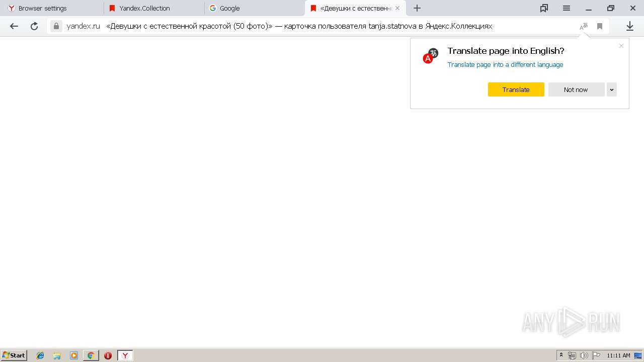This screenshot has height=362, width=644.
Task: Open a new tab with the plus button
Action: (x=417, y=8)
